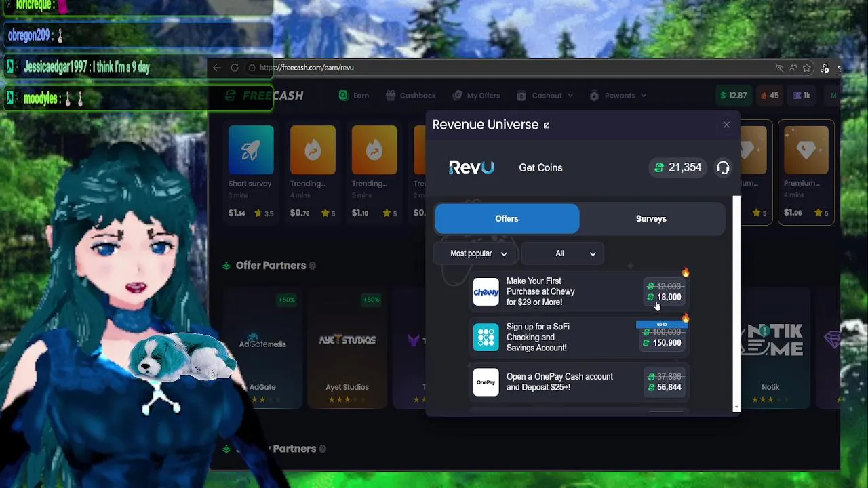This screenshot has width=868, height=488.
Task: Add page to favorites with star icon
Action: pos(806,68)
